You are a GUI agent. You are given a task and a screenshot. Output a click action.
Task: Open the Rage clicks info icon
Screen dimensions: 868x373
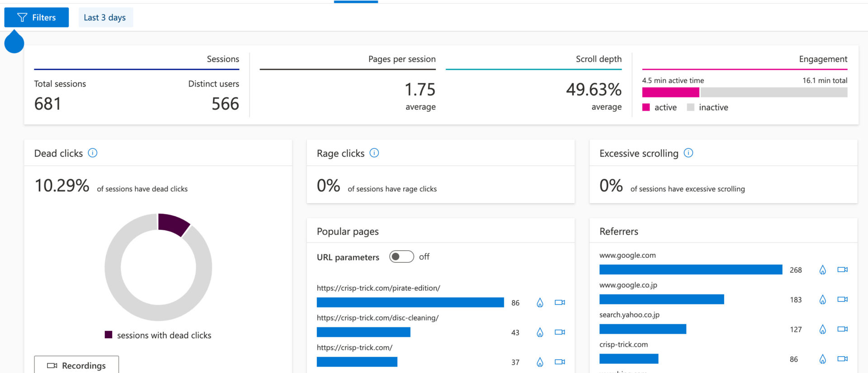[374, 153]
